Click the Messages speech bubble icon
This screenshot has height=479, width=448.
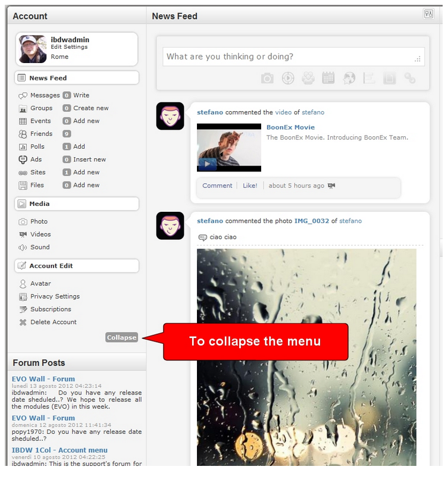point(23,96)
